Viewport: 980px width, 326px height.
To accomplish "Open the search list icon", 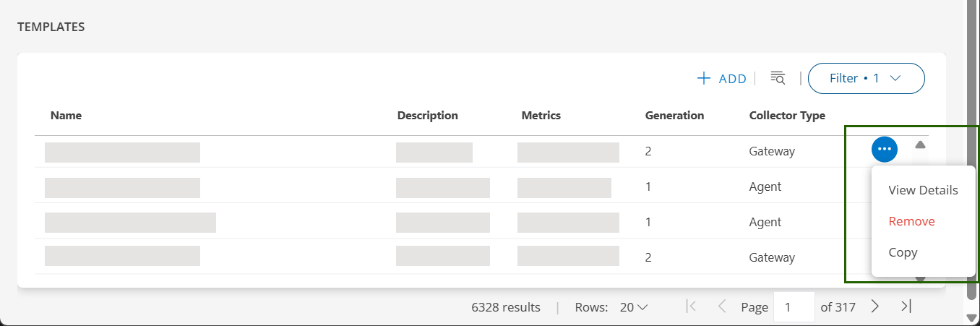I will tap(778, 78).
